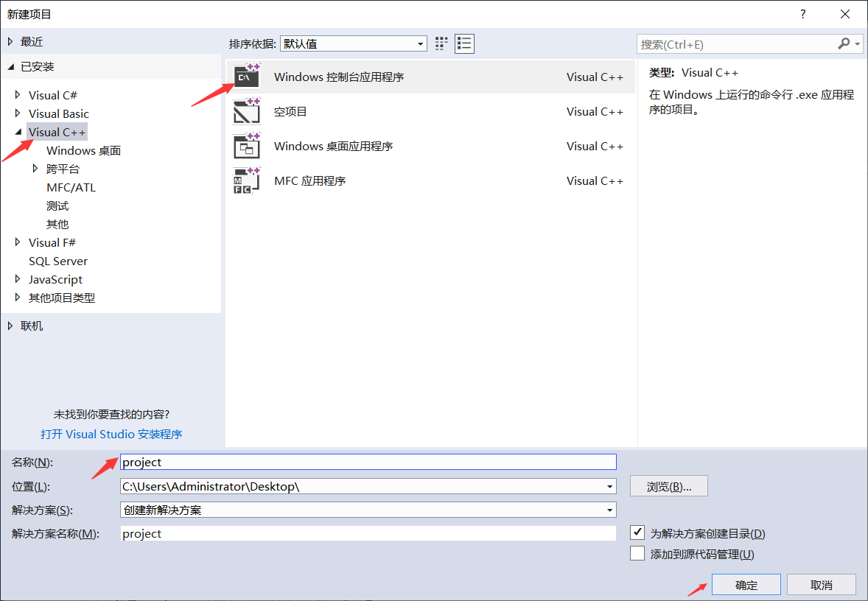Select the Windows console application template icon

click(247, 77)
